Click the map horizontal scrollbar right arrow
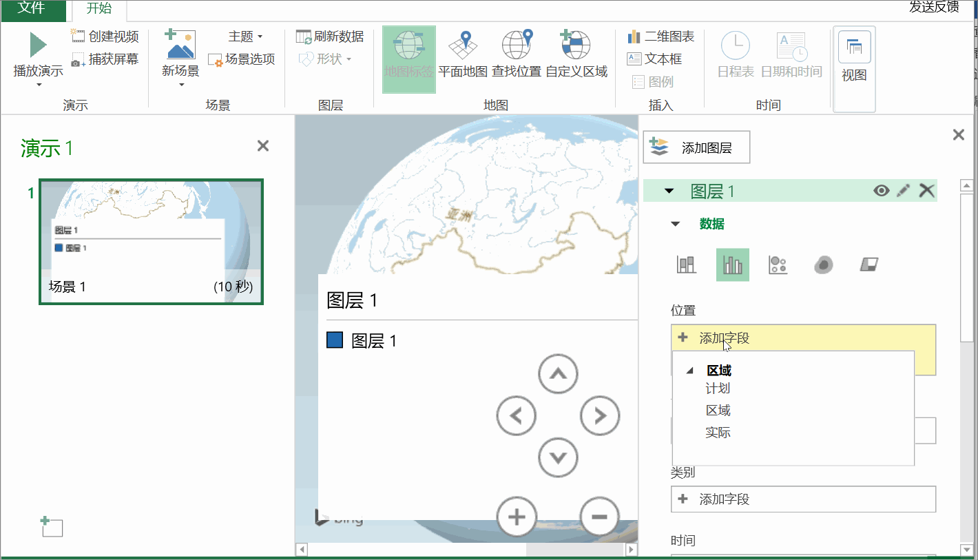The height and width of the screenshot is (560, 978). coord(632,550)
